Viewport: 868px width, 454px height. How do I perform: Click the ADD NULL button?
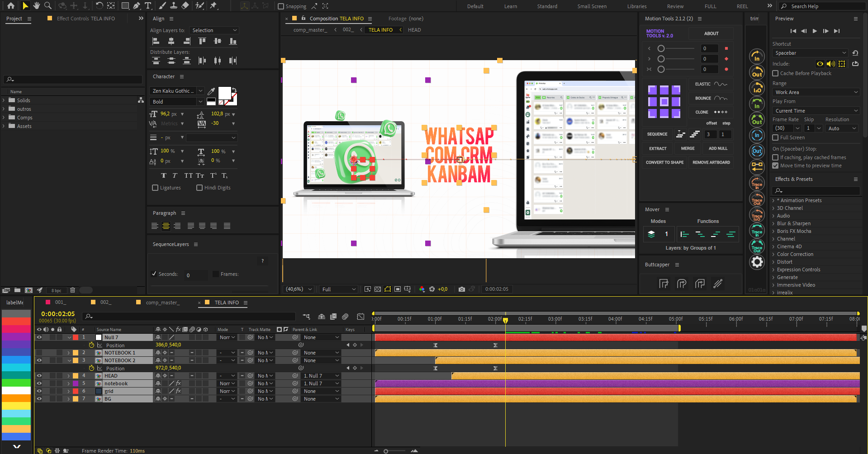pos(718,148)
